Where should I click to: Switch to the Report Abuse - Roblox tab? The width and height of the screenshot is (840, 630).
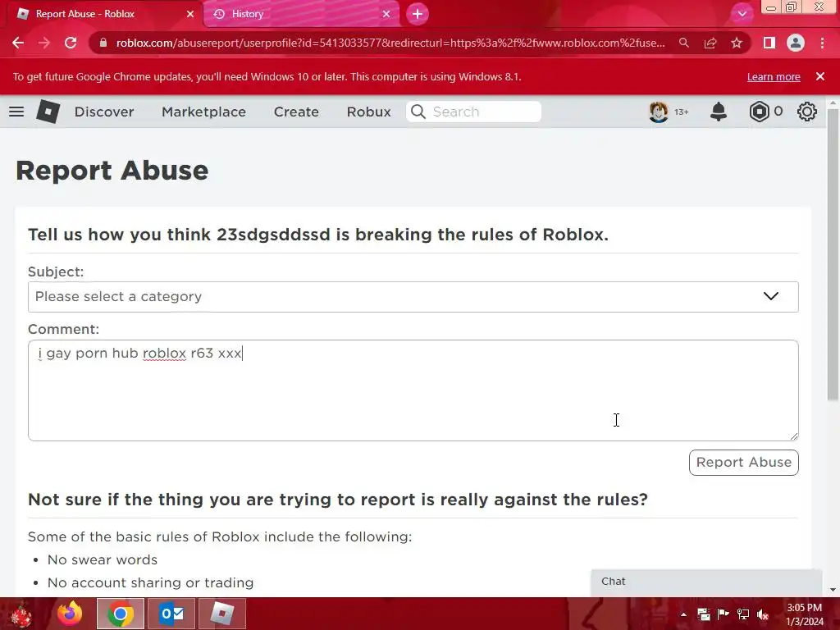[x=102, y=14]
